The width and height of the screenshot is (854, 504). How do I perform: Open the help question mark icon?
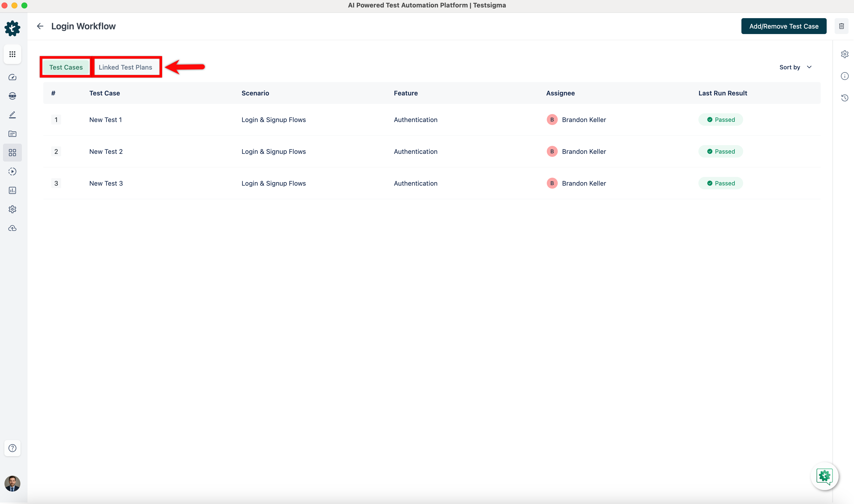click(12, 448)
